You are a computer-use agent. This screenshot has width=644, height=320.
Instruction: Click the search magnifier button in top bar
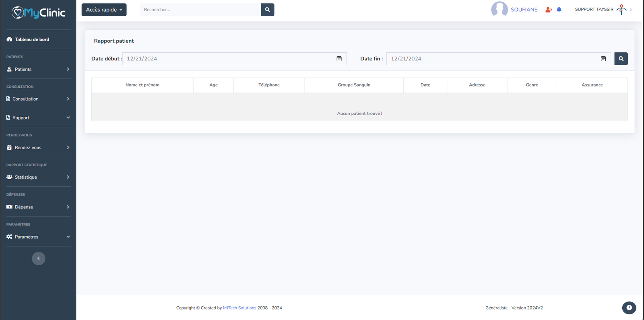267,10
